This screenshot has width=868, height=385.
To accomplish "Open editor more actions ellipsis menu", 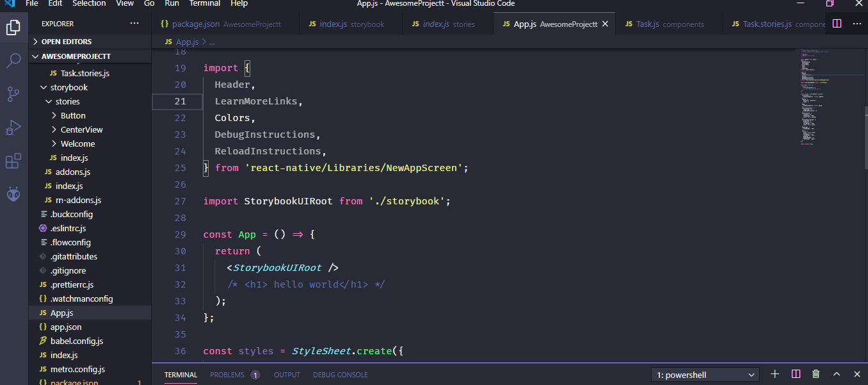I will click(x=857, y=24).
